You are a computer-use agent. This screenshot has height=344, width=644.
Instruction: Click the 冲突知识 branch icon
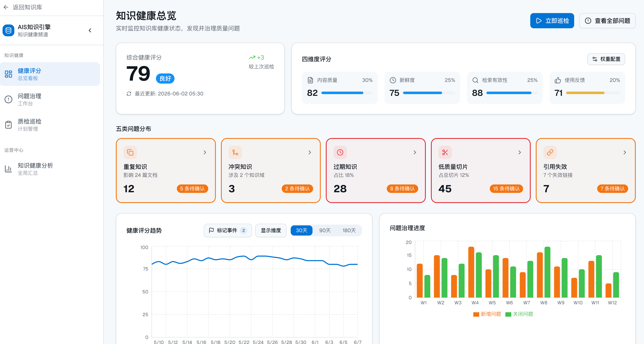click(x=235, y=153)
